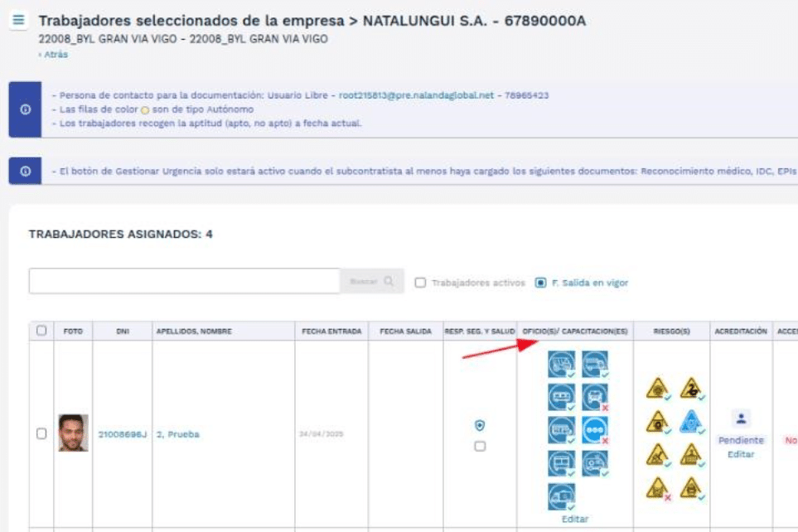Image resolution: width=798 pixels, height=532 pixels.
Task: Open worker DNI link 21008696J
Action: point(122,434)
